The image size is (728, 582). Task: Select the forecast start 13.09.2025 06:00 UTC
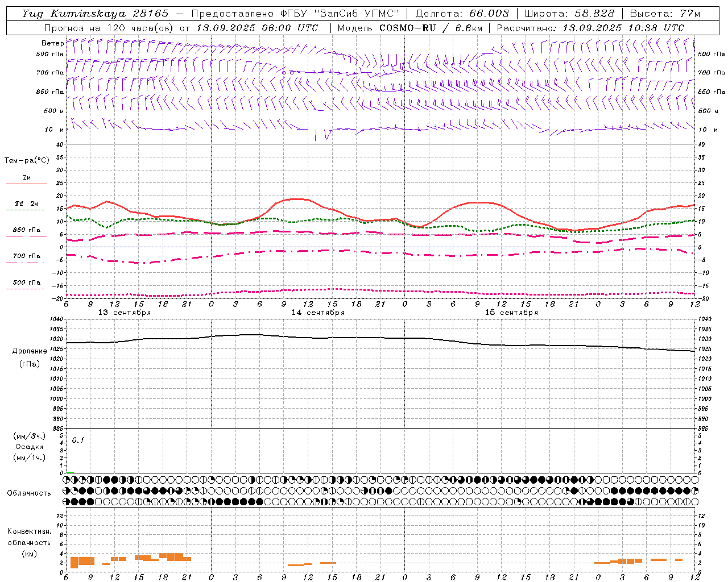[257, 28]
